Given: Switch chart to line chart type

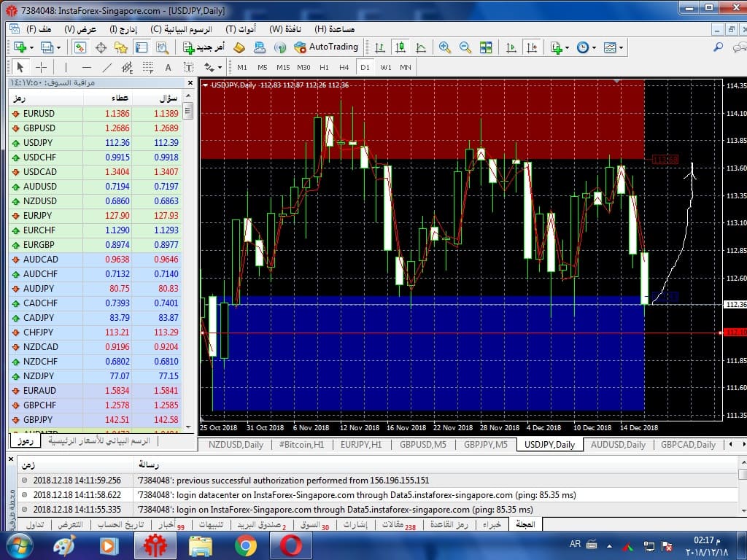Looking at the screenshot, I should pyautogui.click(x=421, y=47).
